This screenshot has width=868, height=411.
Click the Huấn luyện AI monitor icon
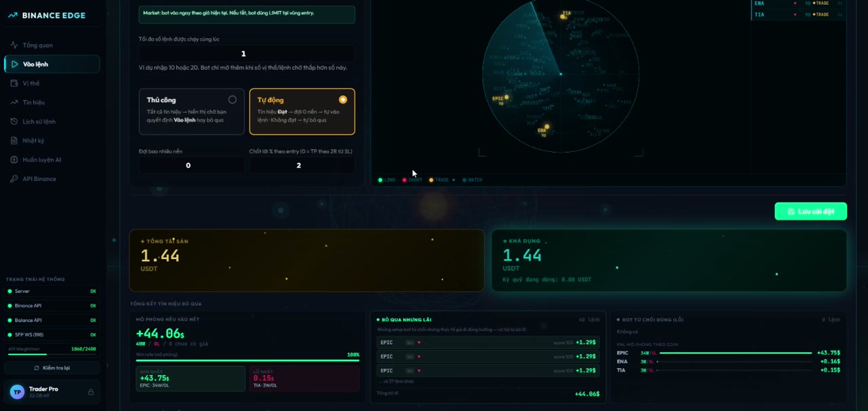[14, 160]
